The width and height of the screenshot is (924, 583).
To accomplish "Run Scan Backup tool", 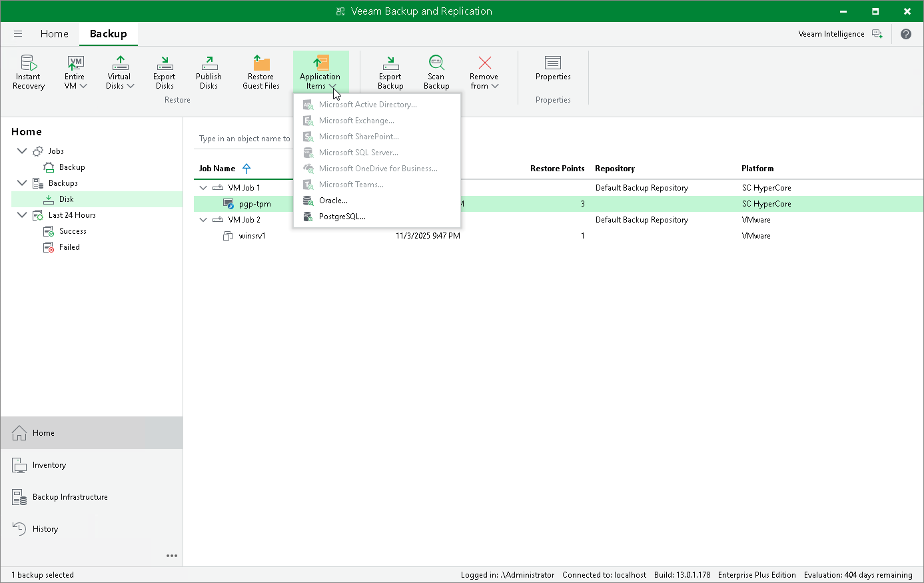I will click(x=436, y=73).
